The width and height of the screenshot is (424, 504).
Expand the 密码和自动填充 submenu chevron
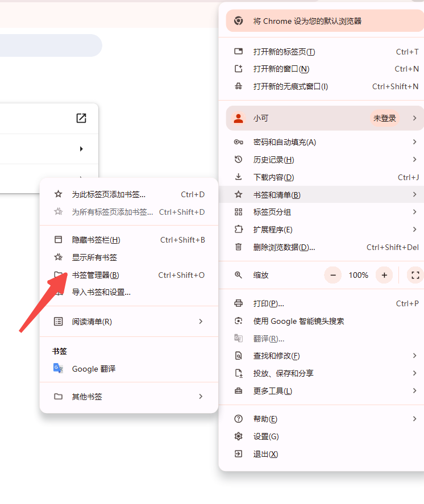tap(415, 141)
